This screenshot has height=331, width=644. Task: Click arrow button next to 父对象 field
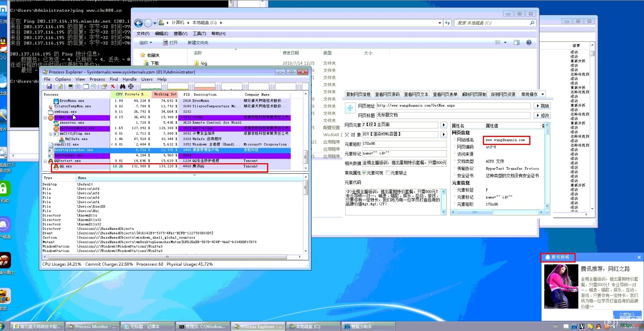coord(443,134)
